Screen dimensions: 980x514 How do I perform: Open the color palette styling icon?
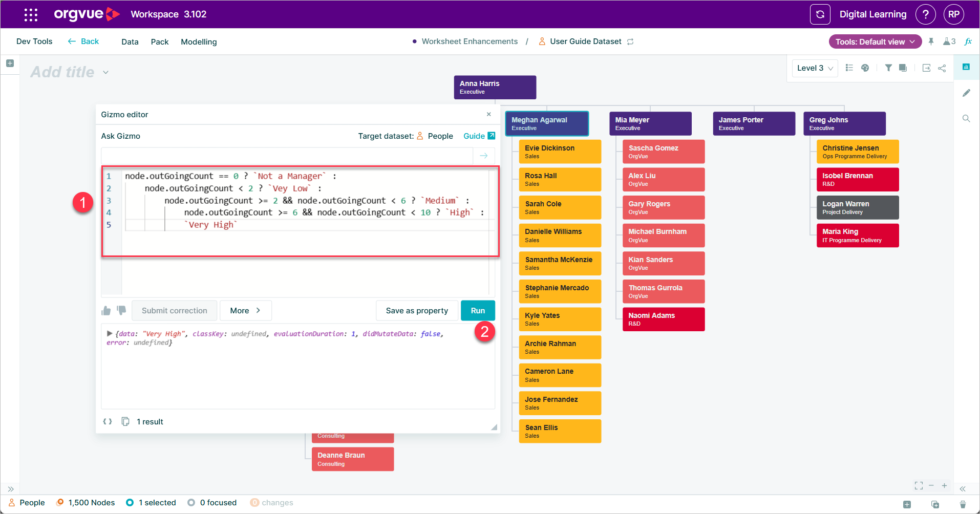tap(865, 68)
